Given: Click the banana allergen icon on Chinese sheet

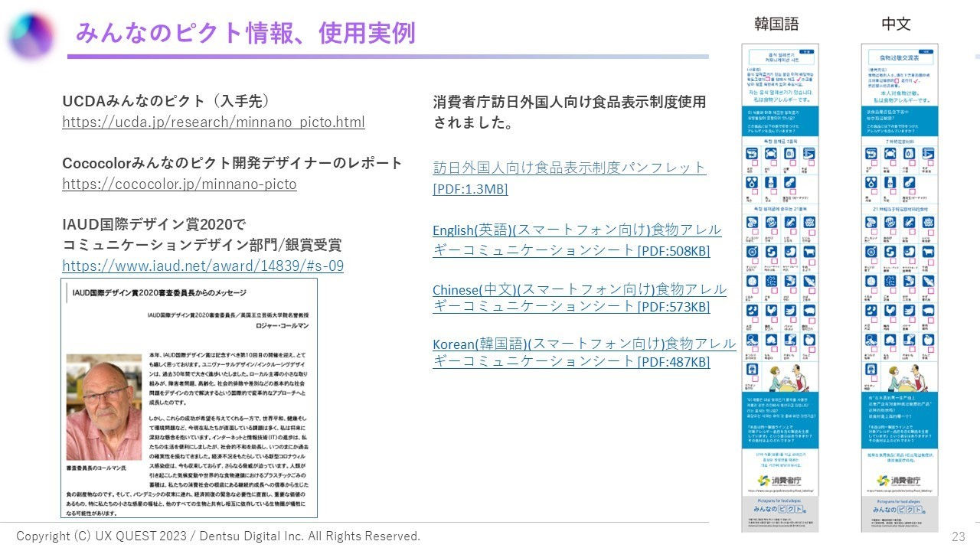Looking at the screenshot, I should 910,311.
